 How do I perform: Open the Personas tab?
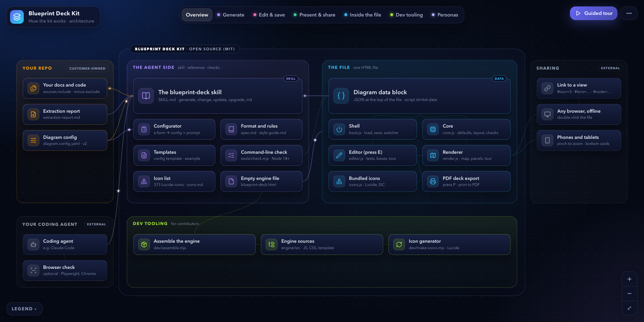click(x=445, y=15)
